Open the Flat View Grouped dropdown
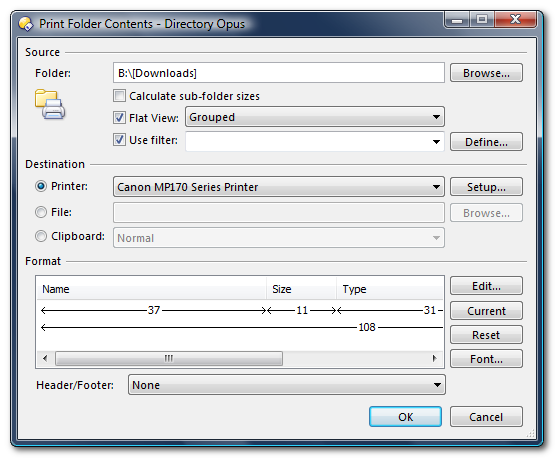 pos(315,117)
